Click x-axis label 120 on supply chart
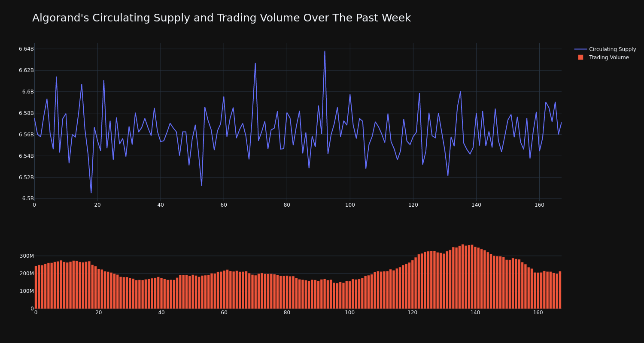This screenshot has height=343, width=644. (x=413, y=205)
